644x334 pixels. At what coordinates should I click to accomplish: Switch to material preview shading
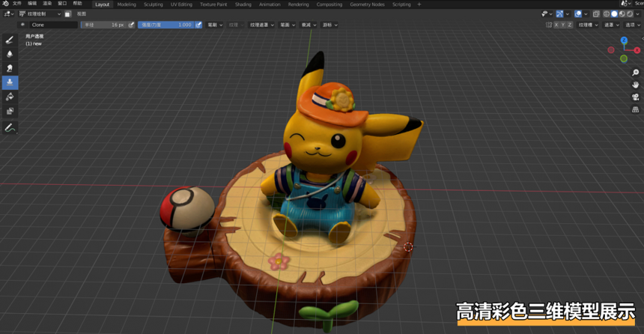click(622, 14)
